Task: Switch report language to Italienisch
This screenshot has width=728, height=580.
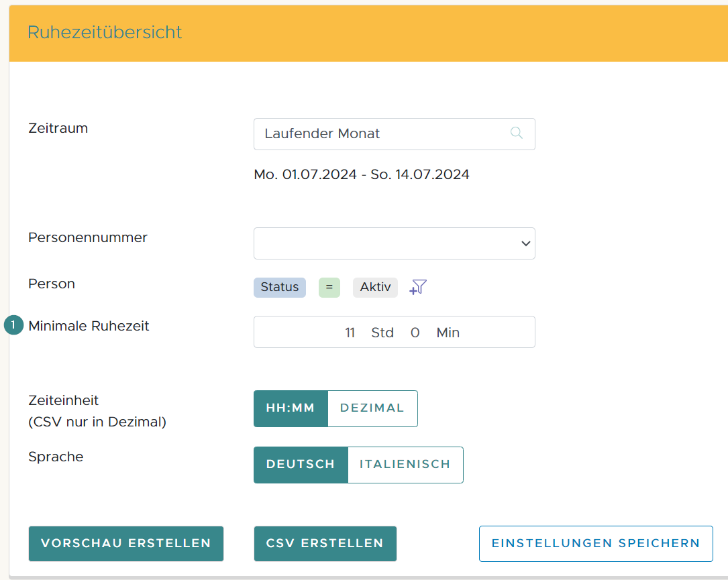Action: pos(405,465)
